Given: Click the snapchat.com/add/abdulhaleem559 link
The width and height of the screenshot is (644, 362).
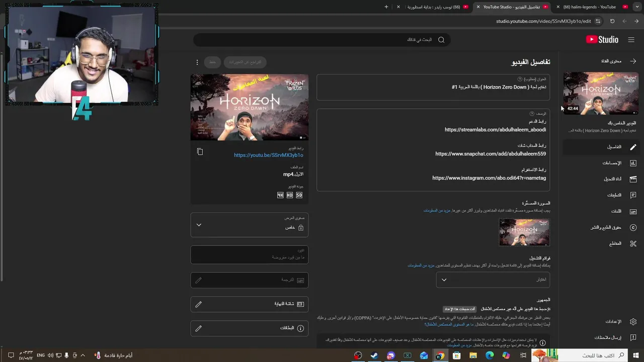Looking at the screenshot, I should click(x=491, y=154).
